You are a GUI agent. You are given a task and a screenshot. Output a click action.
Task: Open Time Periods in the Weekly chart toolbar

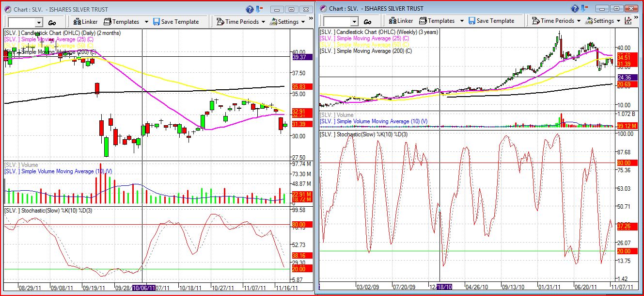click(553, 21)
